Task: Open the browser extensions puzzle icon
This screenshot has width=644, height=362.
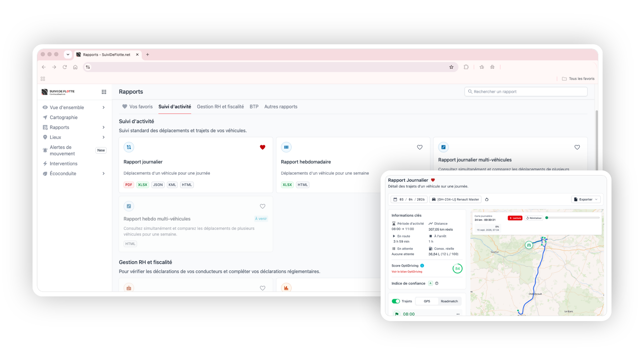Action: point(466,67)
